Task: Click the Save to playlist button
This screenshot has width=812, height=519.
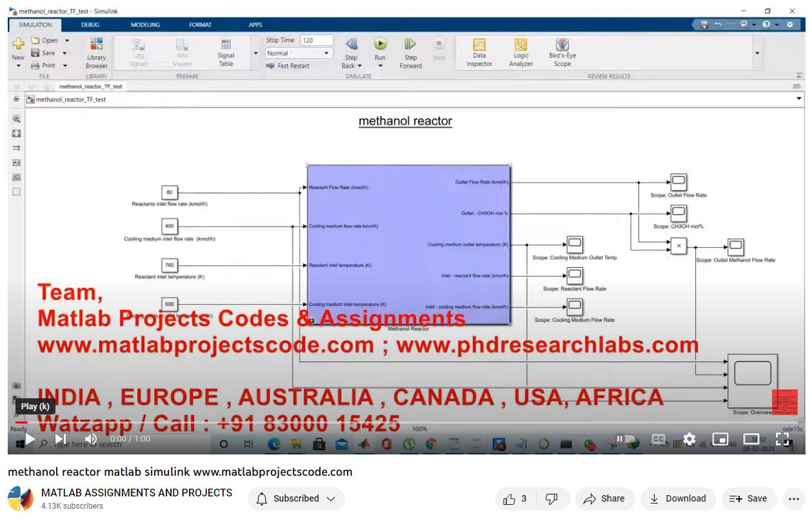Action: [748, 498]
